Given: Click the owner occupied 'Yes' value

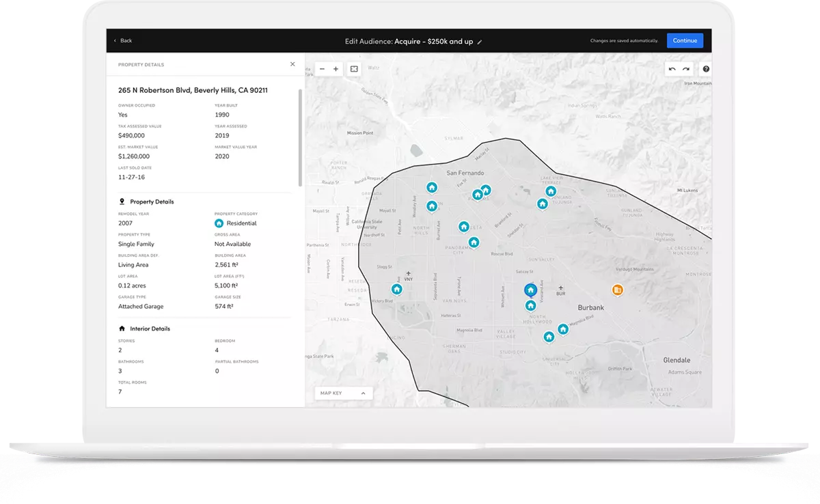Looking at the screenshot, I should (123, 115).
